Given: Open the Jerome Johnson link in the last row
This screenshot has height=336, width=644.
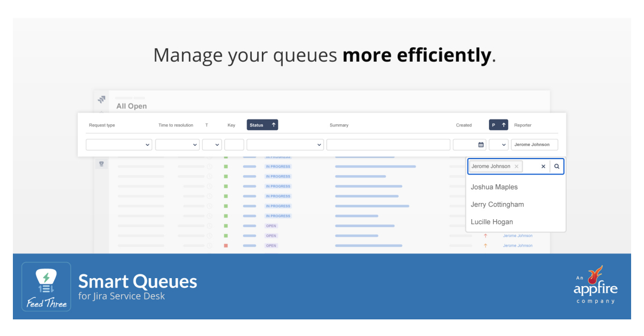Looking at the screenshot, I should pos(518,245).
